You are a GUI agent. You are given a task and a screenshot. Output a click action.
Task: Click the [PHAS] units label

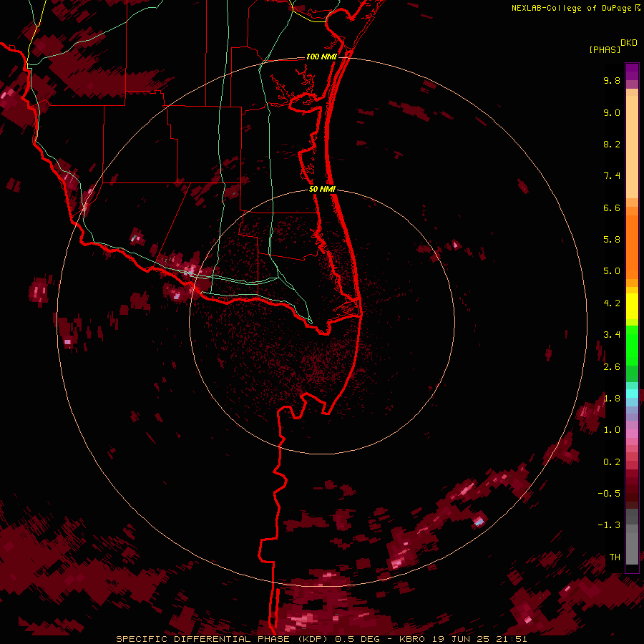pos(605,49)
